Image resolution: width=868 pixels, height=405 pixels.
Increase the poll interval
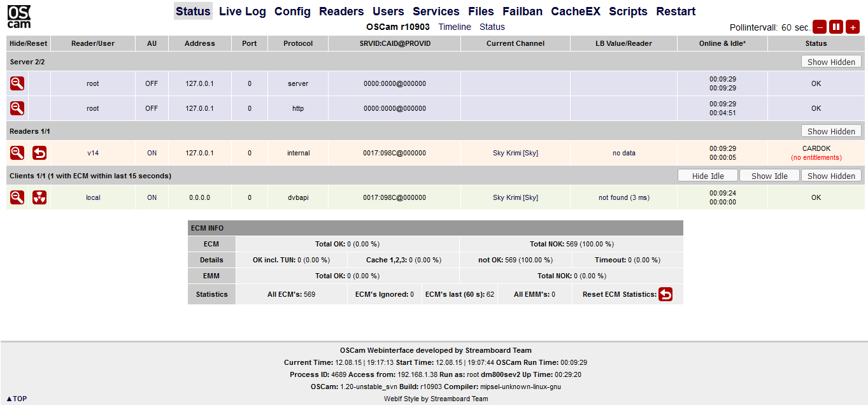point(853,27)
